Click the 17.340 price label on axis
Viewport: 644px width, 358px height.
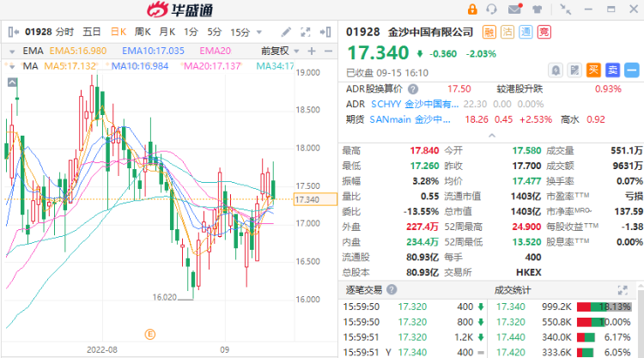315,199
